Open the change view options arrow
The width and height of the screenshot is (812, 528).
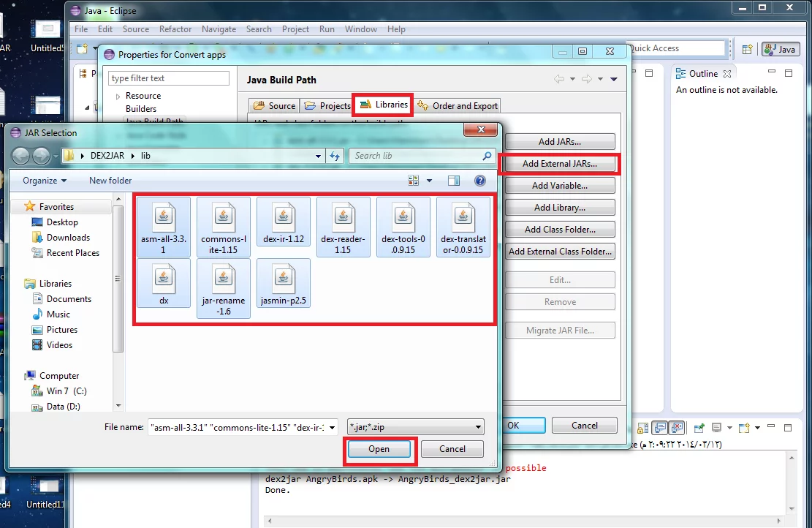click(x=429, y=181)
